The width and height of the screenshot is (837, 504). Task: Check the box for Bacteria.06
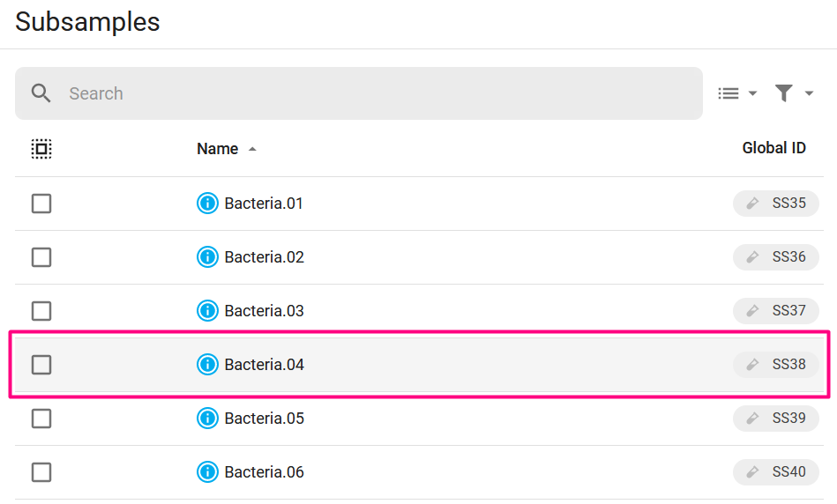41,472
